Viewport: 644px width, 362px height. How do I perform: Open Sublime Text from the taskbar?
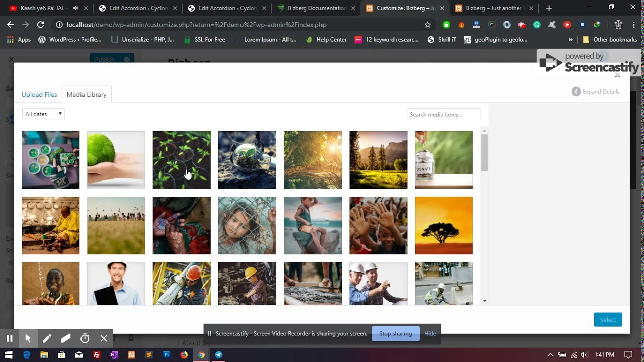149,355
